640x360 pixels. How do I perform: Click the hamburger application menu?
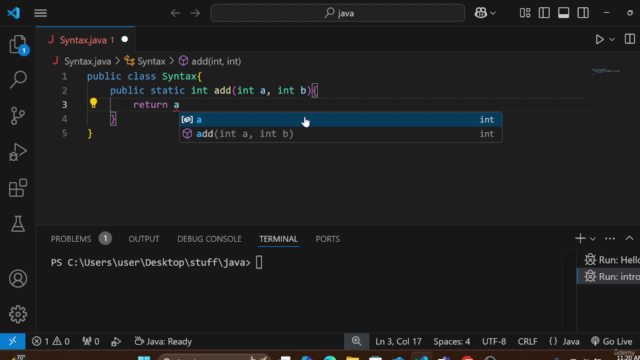[40, 13]
